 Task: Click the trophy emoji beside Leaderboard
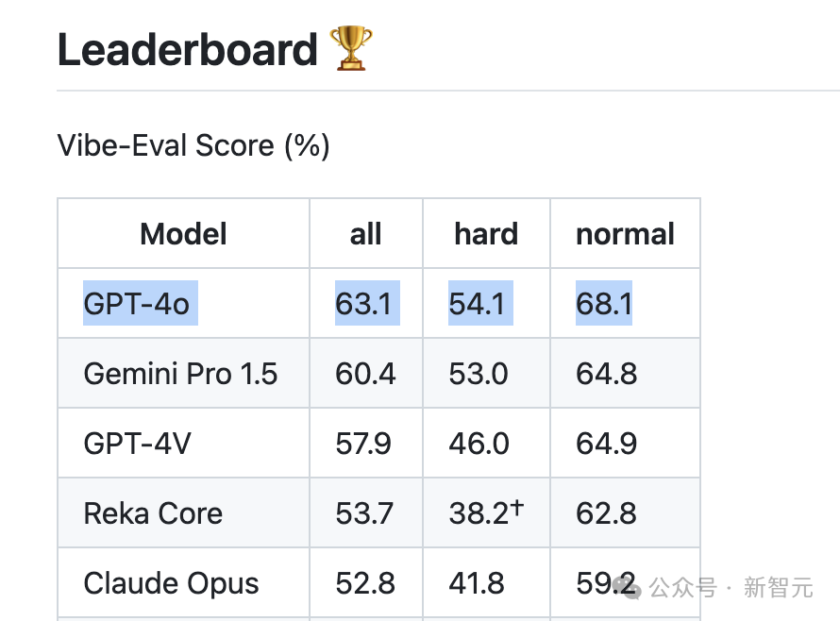tap(351, 48)
